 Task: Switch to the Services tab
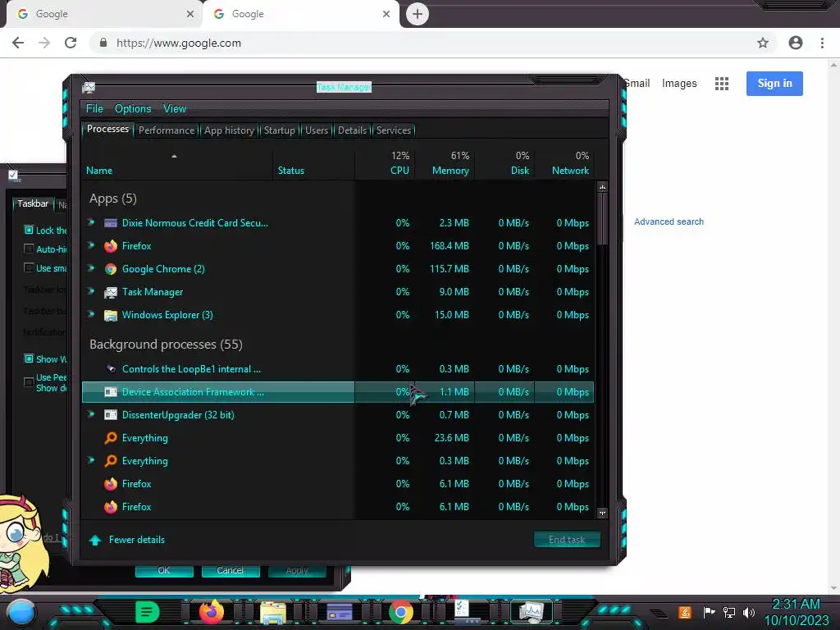point(393,130)
